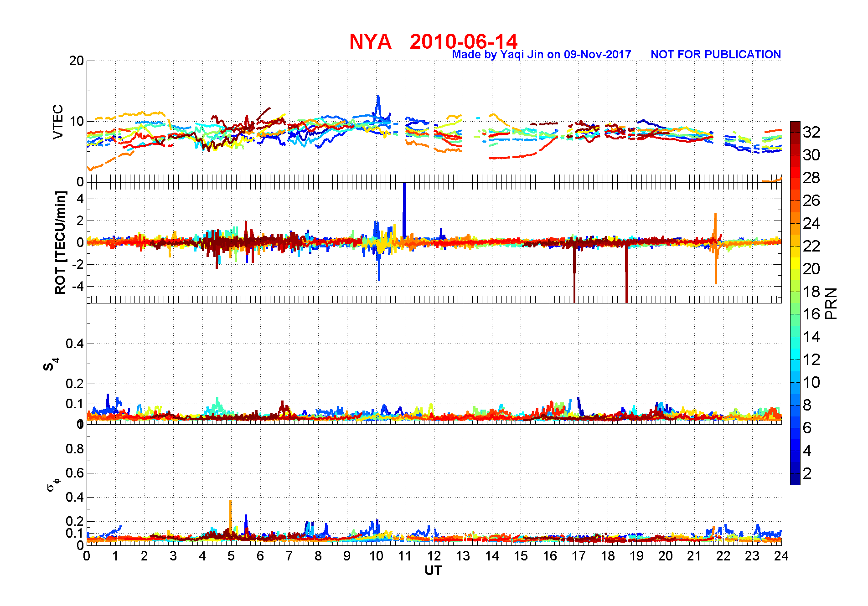The image size is (868, 606).
Task: Click UT axis tick label 19
Action: point(636,556)
